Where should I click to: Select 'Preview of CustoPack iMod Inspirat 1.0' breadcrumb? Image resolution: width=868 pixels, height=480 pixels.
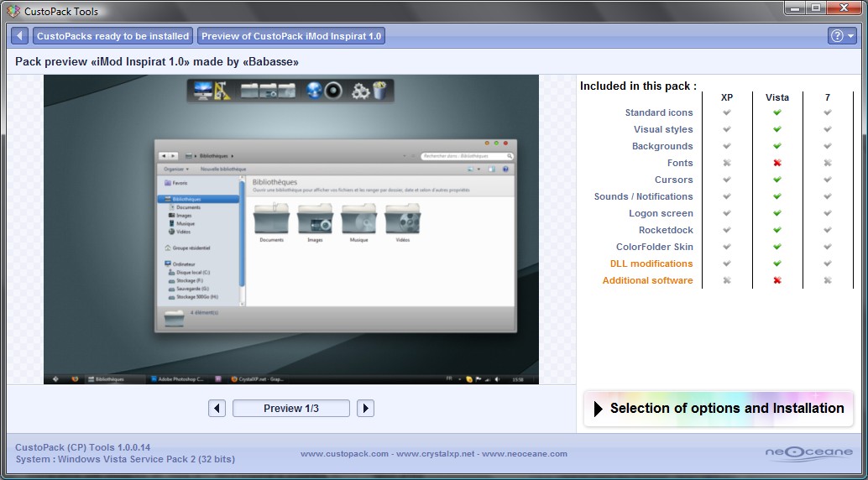[x=291, y=36]
